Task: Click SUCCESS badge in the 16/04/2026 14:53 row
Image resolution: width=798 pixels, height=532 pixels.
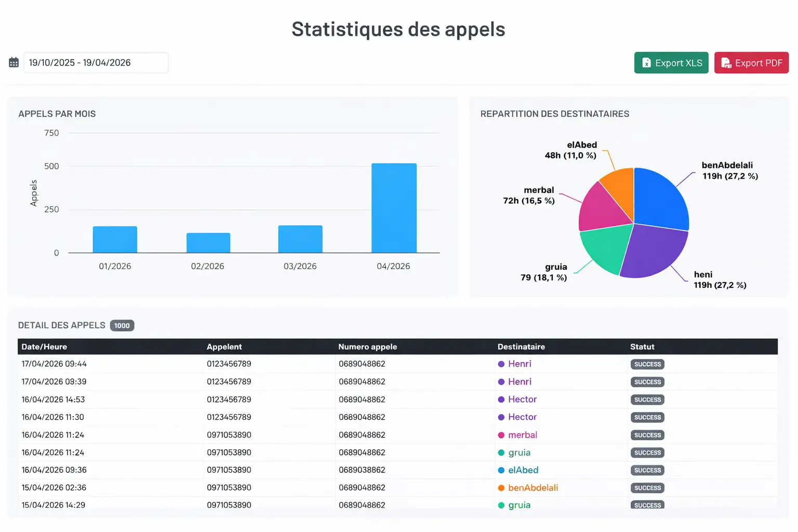Action: (x=647, y=400)
